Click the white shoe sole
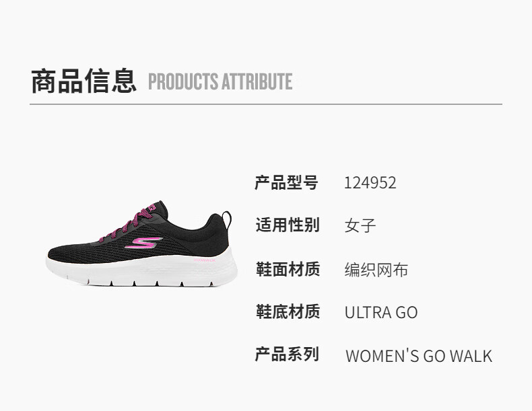 [x=142, y=268]
